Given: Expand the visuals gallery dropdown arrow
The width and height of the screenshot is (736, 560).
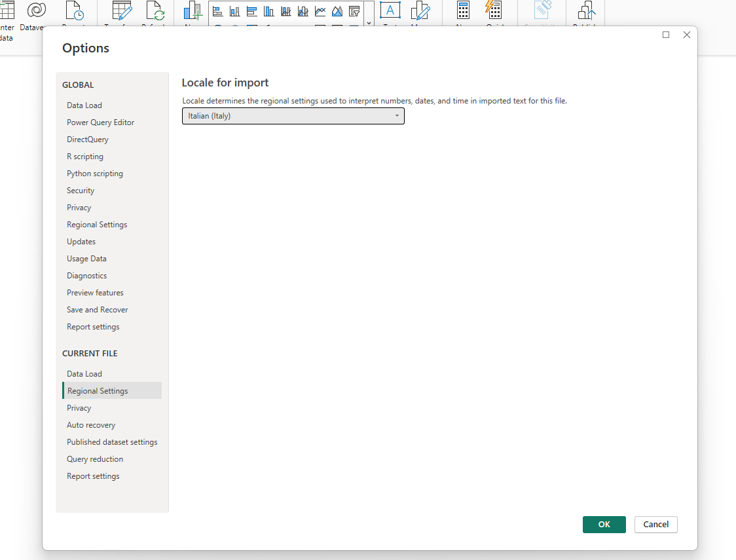Looking at the screenshot, I should 369,22.
